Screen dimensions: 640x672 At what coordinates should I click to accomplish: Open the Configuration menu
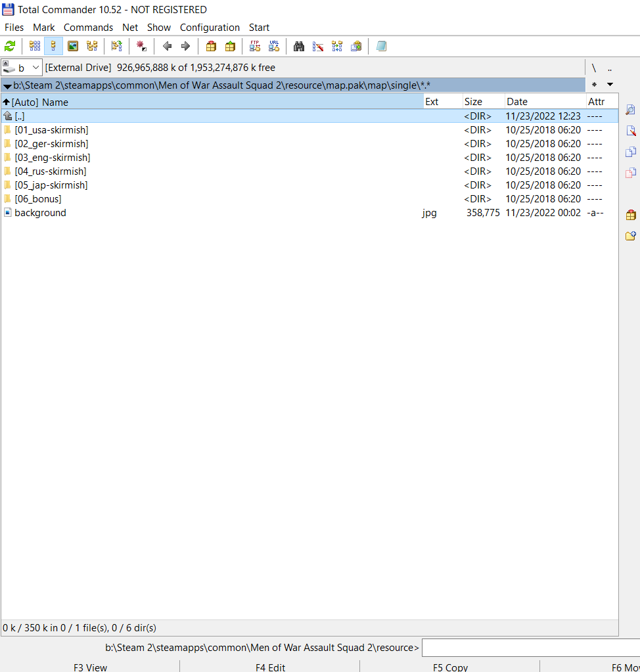tap(210, 28)
